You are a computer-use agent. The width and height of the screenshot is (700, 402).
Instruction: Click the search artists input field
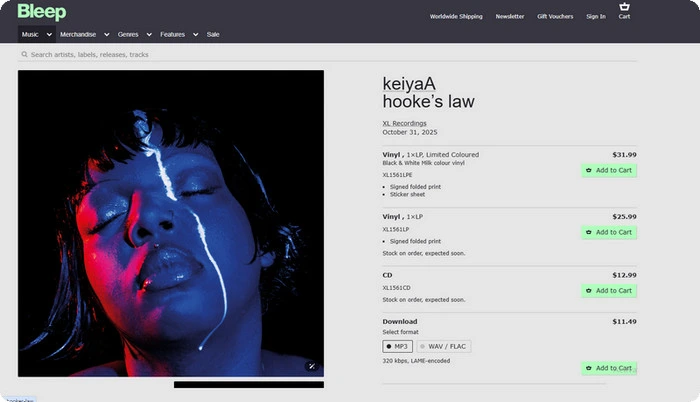pos(200,54)
